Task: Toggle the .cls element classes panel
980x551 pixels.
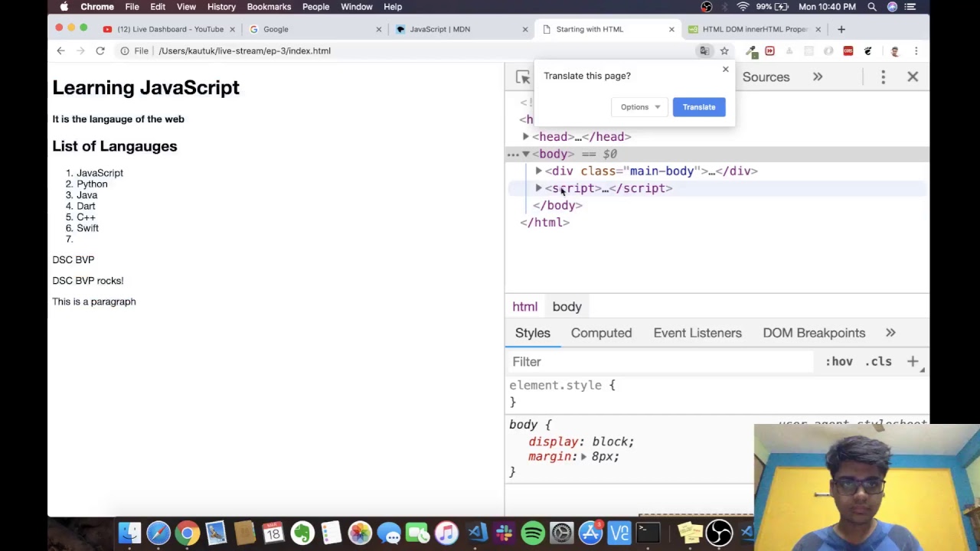Action: click(x=878, y=361)
